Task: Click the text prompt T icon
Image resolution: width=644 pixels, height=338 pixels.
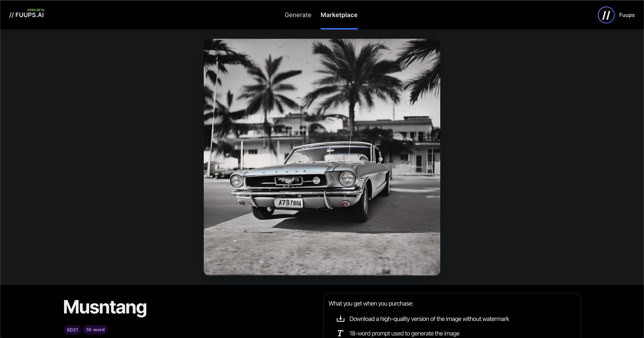Action: 340,333
